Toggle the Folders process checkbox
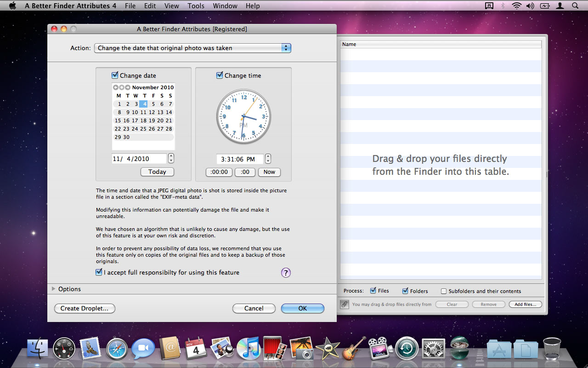 (x=405, y=291)
